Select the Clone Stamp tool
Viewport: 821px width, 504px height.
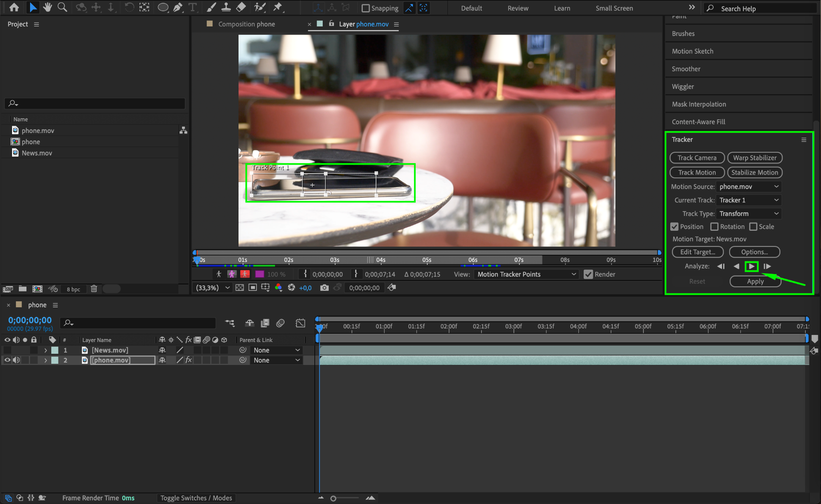pyautogui.click(x=226, y=7)
